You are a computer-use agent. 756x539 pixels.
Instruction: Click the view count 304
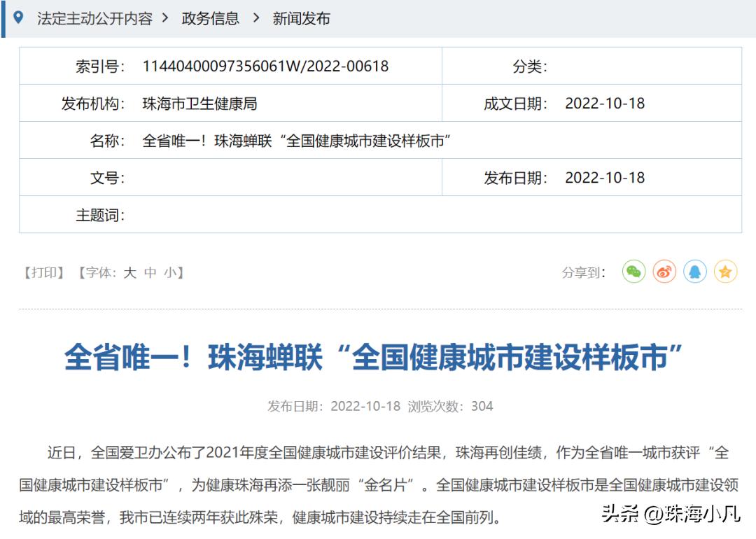482,406
